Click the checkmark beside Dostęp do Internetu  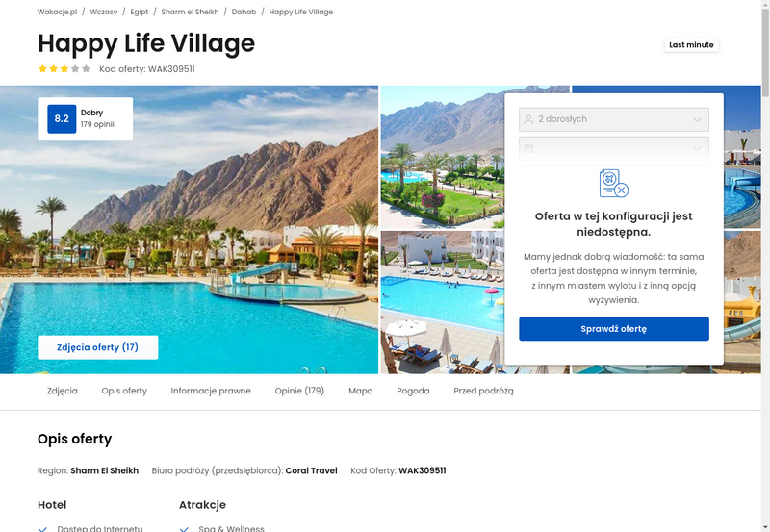coord(42,529)
